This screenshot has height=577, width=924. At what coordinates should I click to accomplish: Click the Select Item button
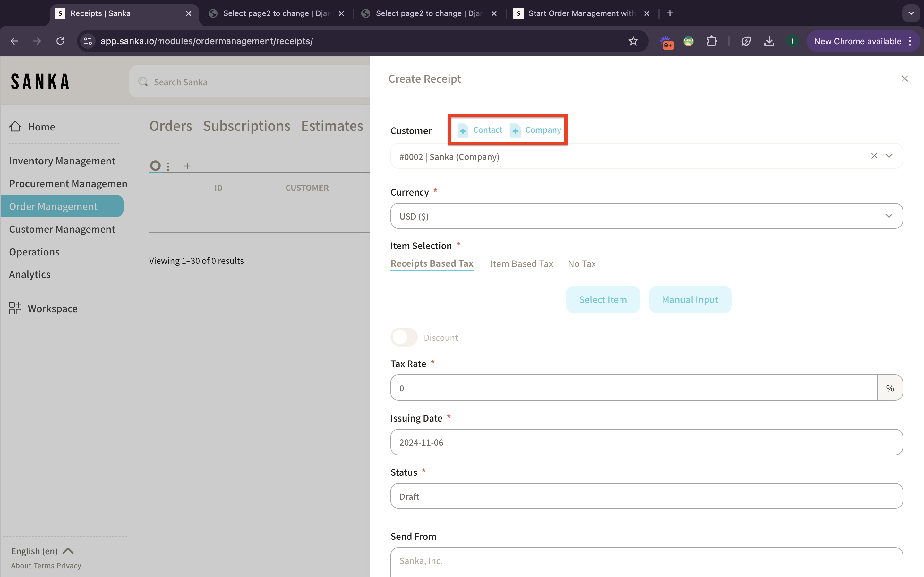pos(603,300)
